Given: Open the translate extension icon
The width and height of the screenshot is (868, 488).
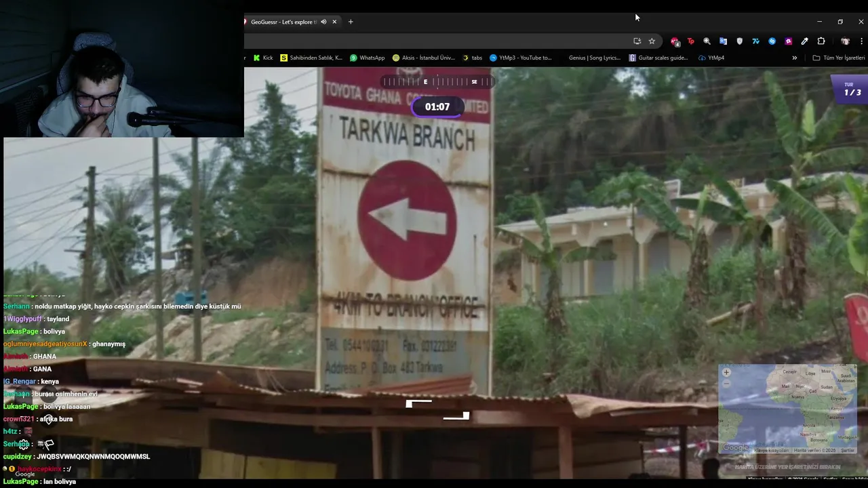Looking at the screenshot, I should coord(723,41).
